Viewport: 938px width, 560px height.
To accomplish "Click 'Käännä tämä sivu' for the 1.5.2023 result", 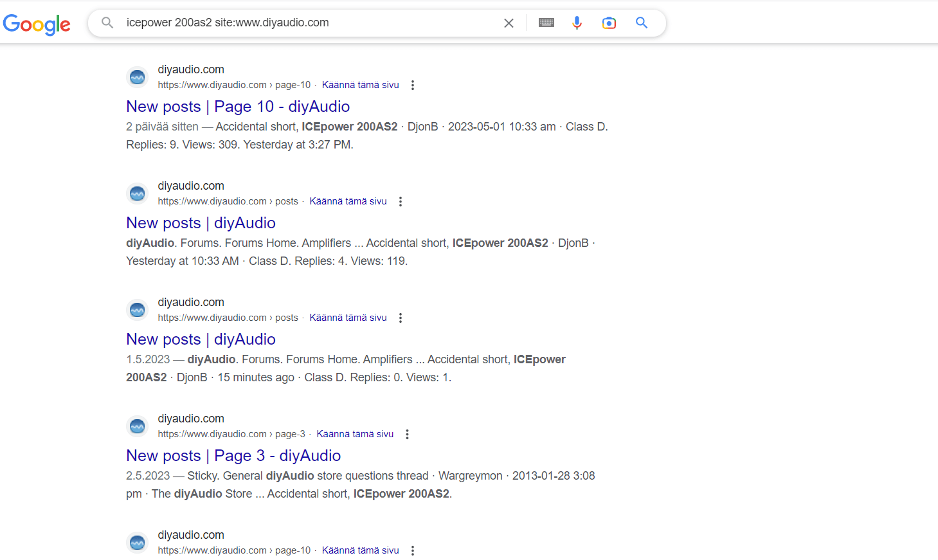I will point(348,318).
